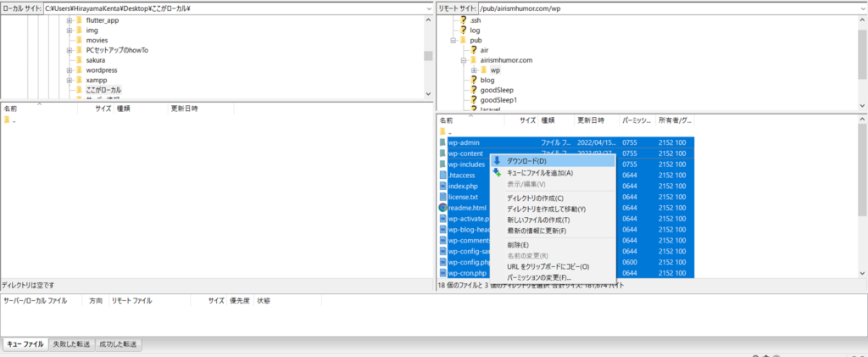This screenshot has width=868, height=357.
Task: Click the folder icon of wp-admin
Action: click(x=442, y=142)
